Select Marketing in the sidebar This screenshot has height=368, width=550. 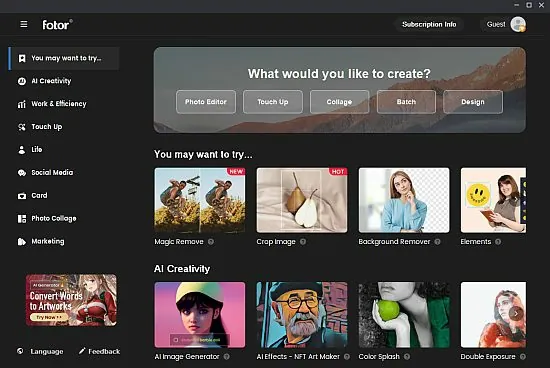click(64, 241)
